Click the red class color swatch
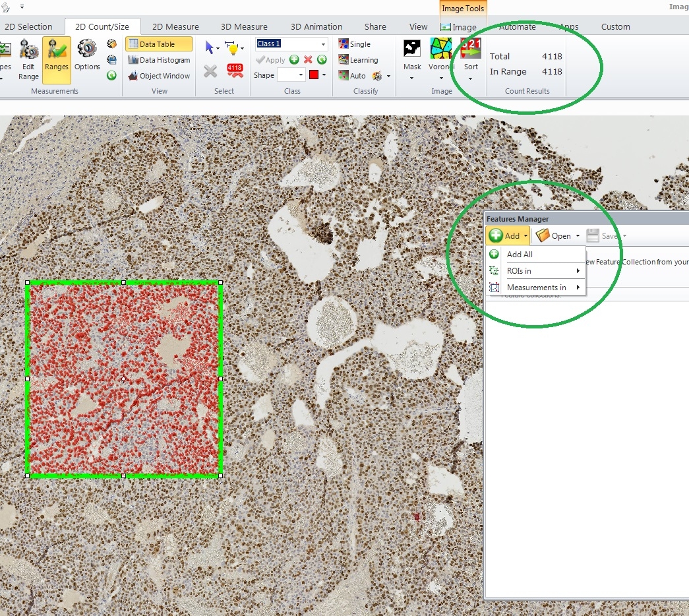Viewport: 689px width, 616px height. 314,75
